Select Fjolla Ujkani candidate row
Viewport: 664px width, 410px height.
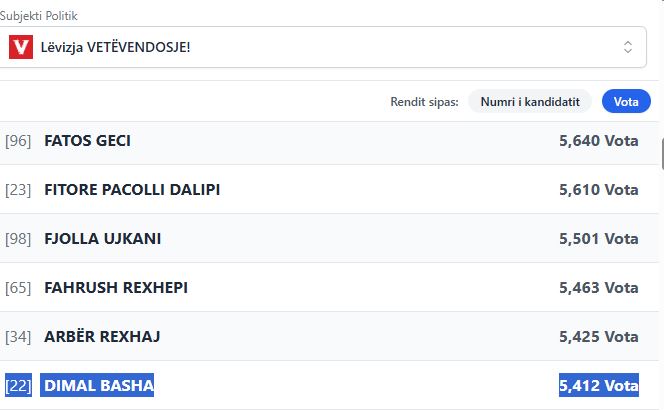[322, 239]
